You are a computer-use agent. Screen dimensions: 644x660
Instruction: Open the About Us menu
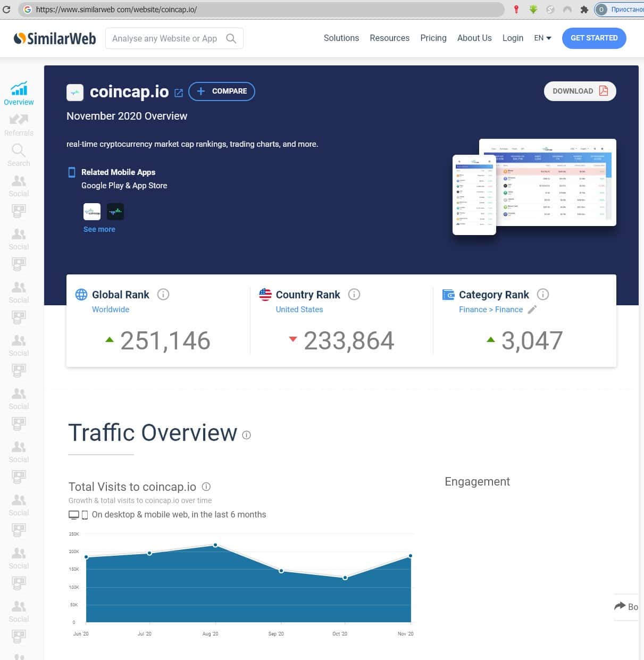474,38
